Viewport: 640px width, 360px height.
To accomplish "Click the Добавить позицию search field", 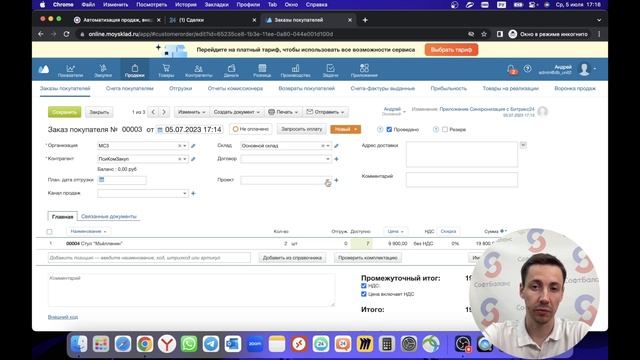I will tap(149, 258).
